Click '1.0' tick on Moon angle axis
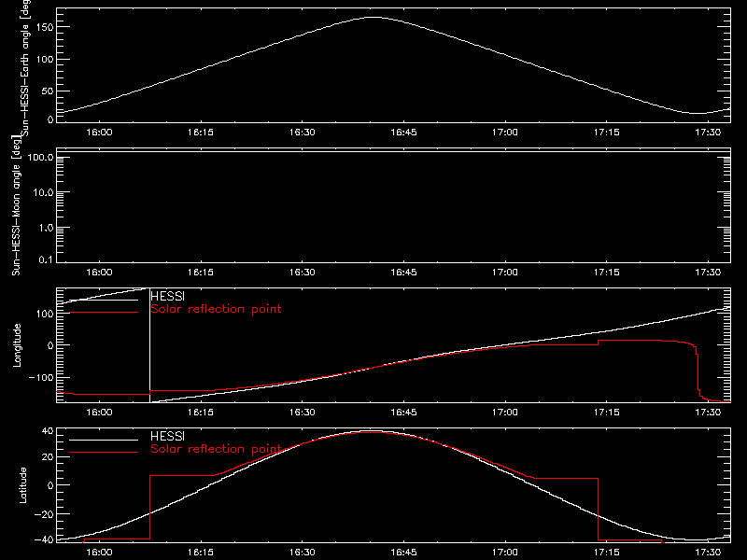Viewport: 747px width, 560px height. [x=46, y=228]
